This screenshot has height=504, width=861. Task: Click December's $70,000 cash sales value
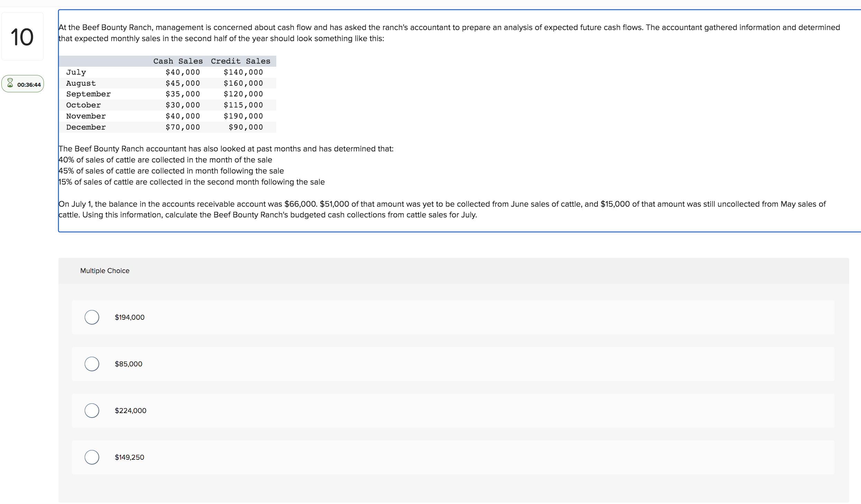(x=183, y=127)
